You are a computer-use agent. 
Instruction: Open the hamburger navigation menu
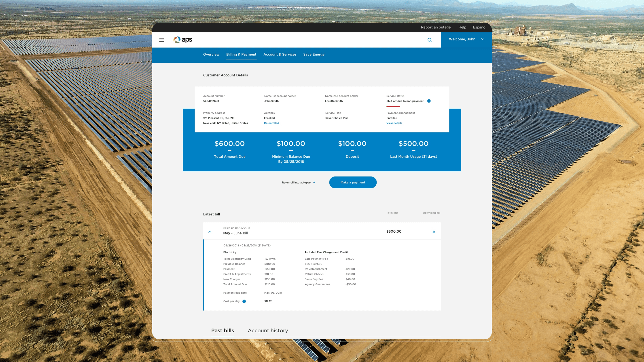161,40
